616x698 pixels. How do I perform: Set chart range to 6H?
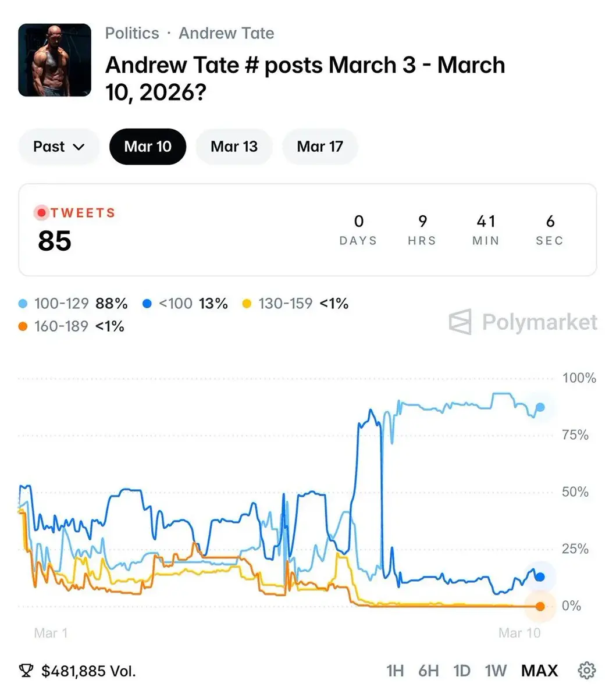(x=429, y=671)
